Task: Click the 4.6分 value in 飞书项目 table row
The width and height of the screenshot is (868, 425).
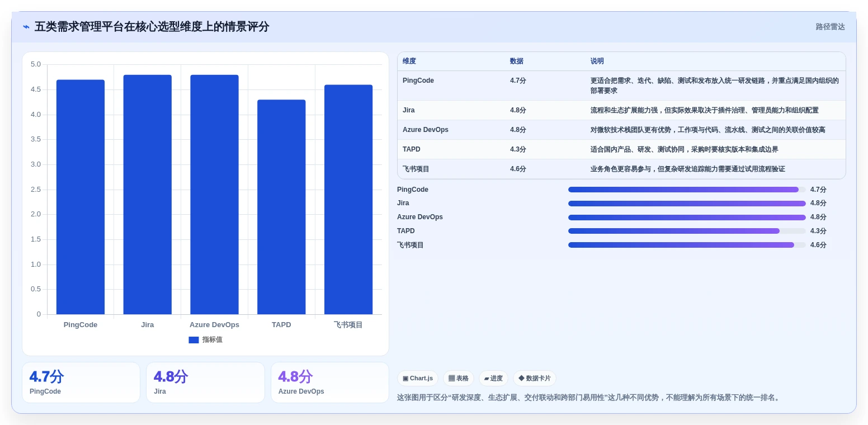Action: tap(518, 169)
